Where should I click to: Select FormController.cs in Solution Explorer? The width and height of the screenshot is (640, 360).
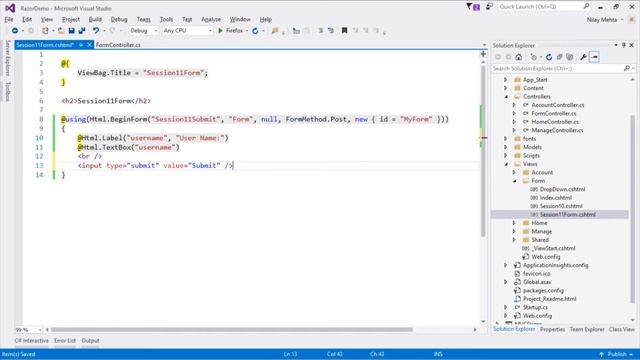[x=553, y=113]
